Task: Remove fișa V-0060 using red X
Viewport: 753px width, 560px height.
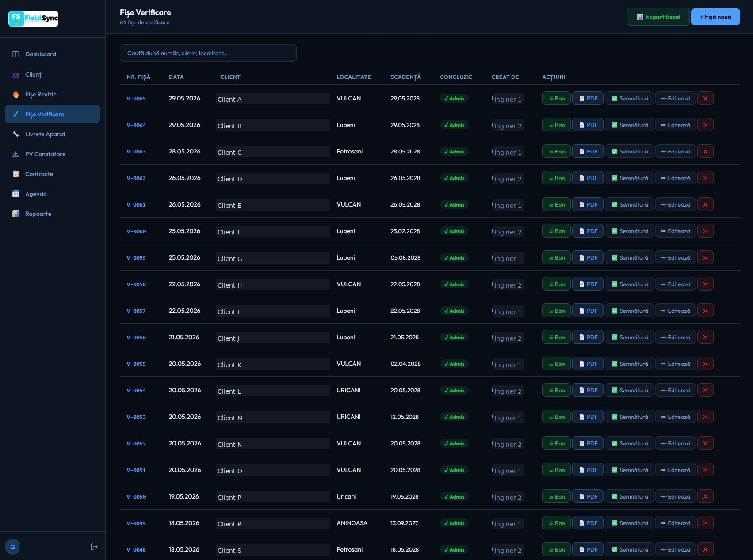Action: point(705,231)
